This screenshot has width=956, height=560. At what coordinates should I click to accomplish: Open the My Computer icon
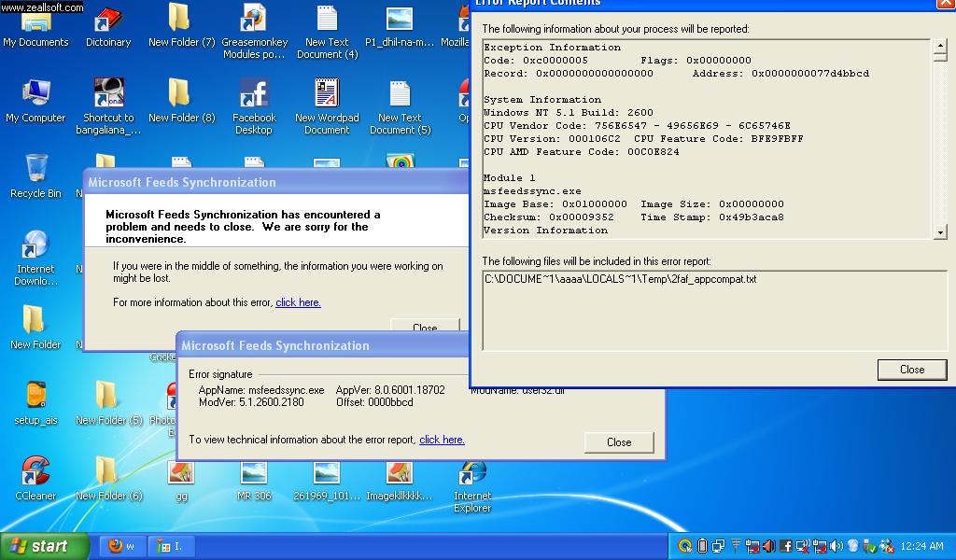pos(35,101)
